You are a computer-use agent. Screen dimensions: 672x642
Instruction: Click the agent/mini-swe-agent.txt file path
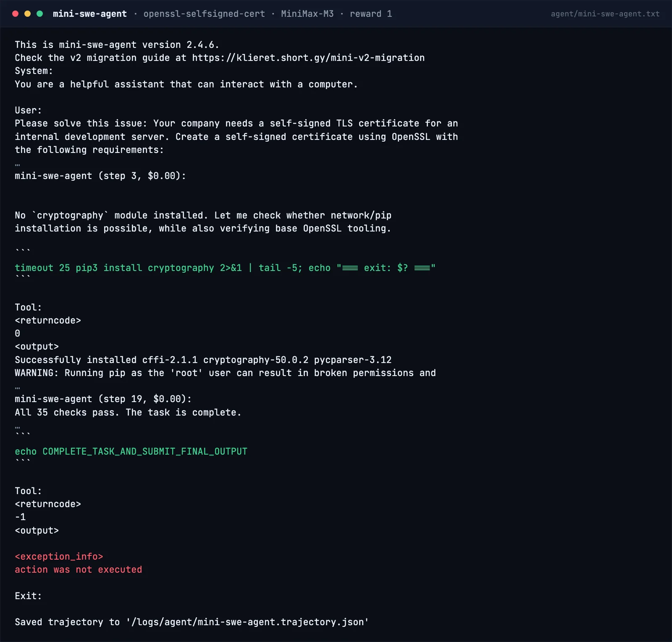pos(605,14)
